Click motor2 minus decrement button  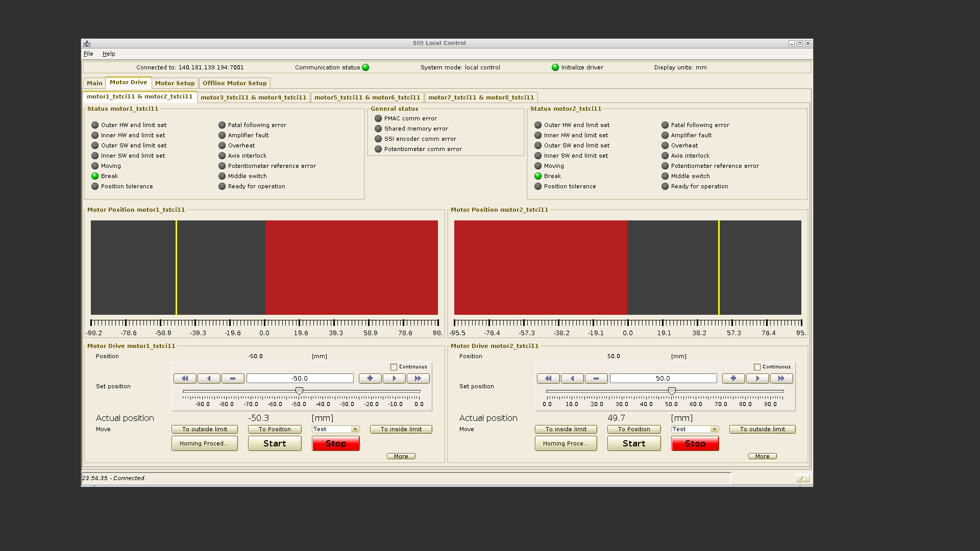pyautogui.click(x=596, y=379)
